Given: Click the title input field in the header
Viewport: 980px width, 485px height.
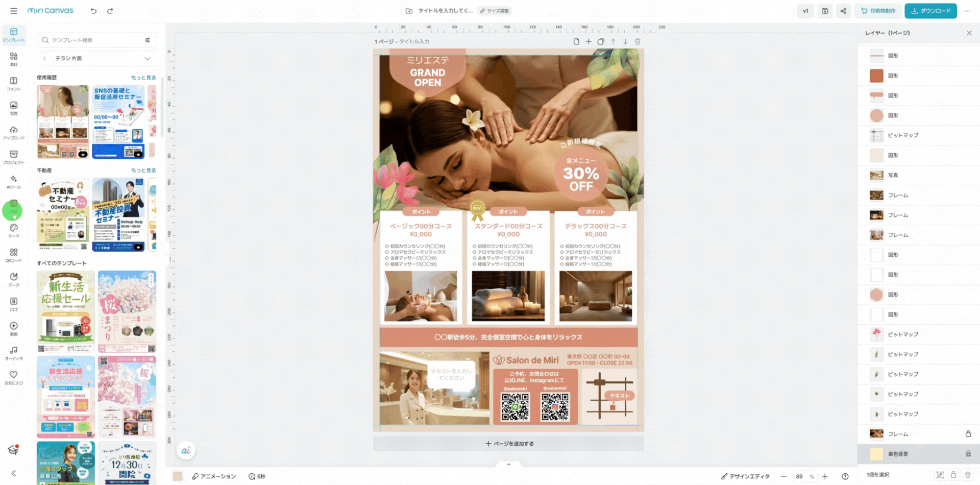Looking at the screenshot, I should (x=445, y=11).
